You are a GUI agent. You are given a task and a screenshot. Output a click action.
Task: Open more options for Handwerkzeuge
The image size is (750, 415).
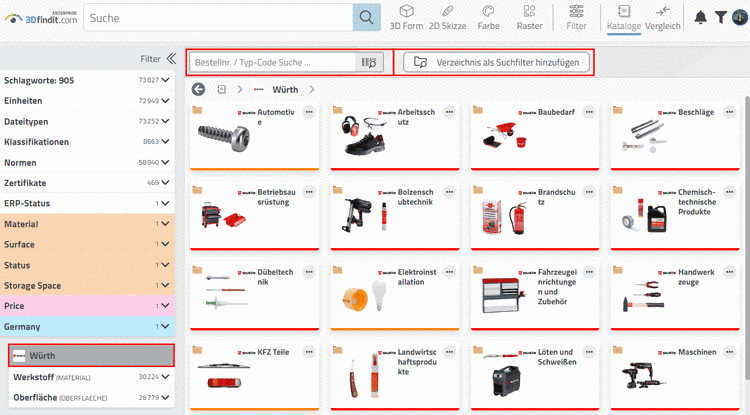(729, 272)
